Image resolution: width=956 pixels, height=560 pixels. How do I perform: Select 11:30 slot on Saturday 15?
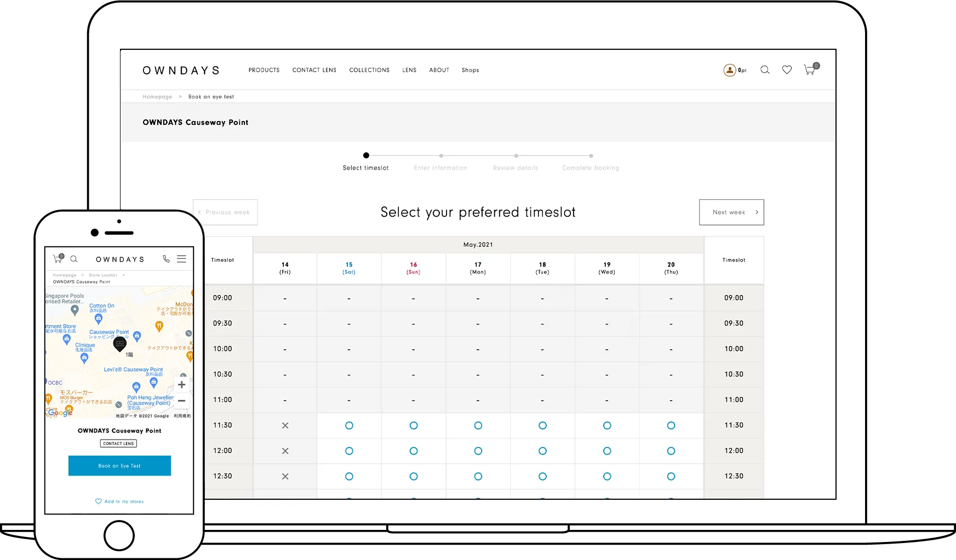tap(349, 425)
